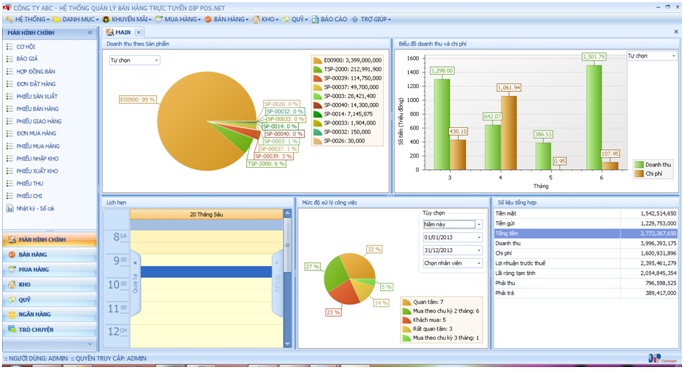This screenshot has height=369, width=684.
Task: Select the Bán hàng navigation icon
Action: [x=12, y=254]
